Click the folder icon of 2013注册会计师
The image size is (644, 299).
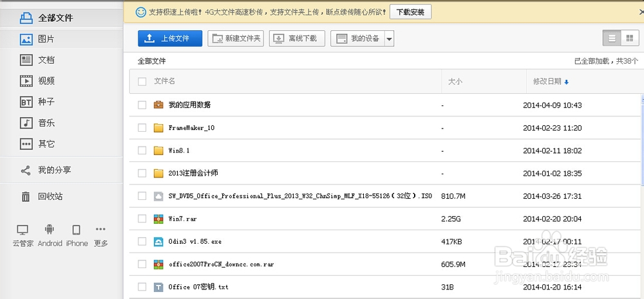158,174
